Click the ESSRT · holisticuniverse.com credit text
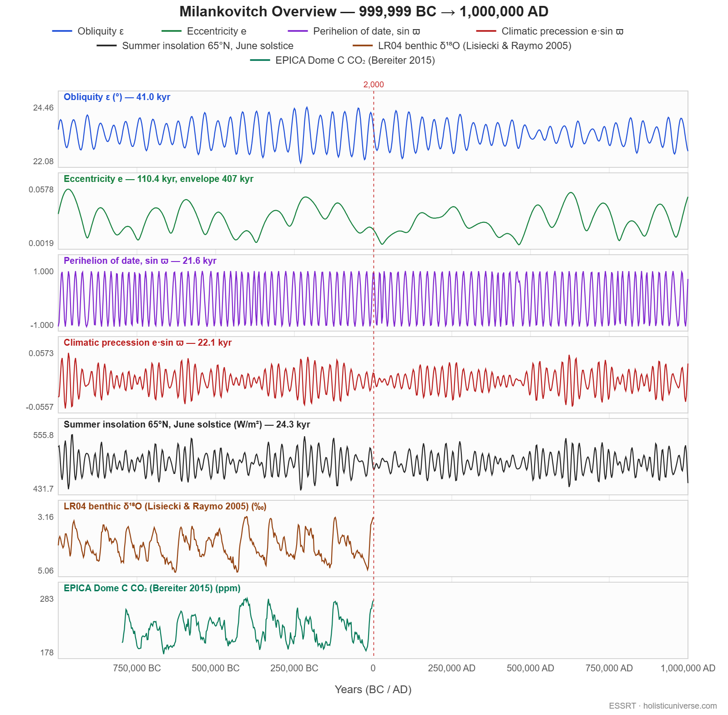Screen dimensions: 728x715 663,706
